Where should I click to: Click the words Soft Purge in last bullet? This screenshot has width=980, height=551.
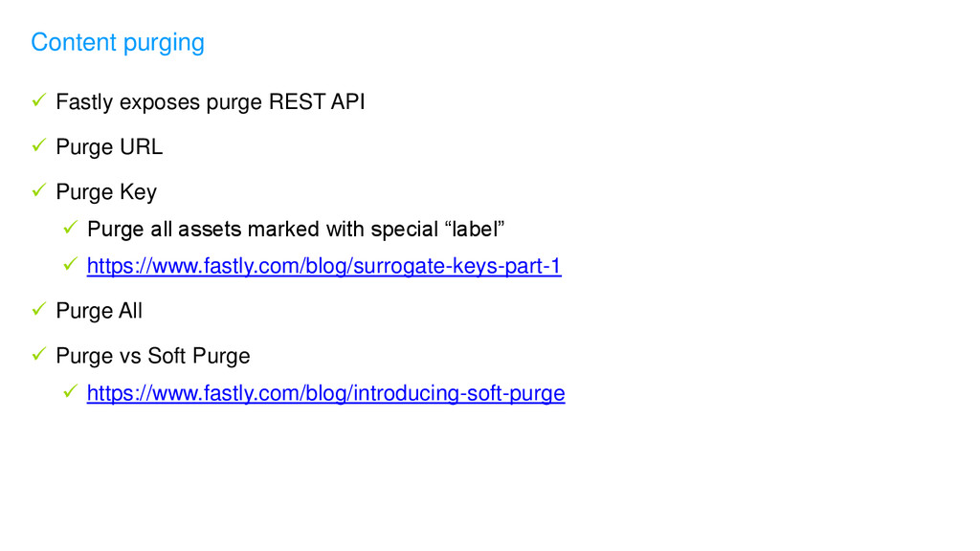pos(199,357)
